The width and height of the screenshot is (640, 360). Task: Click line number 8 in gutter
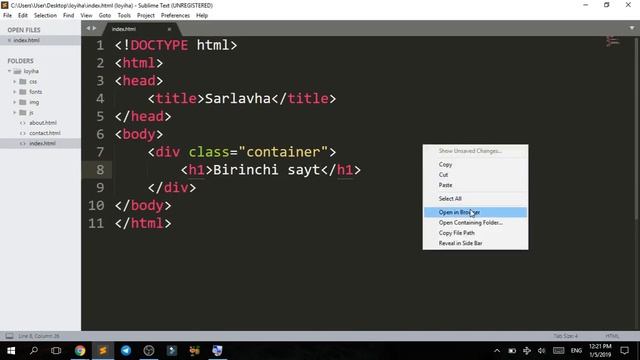[x=100, y=170]
